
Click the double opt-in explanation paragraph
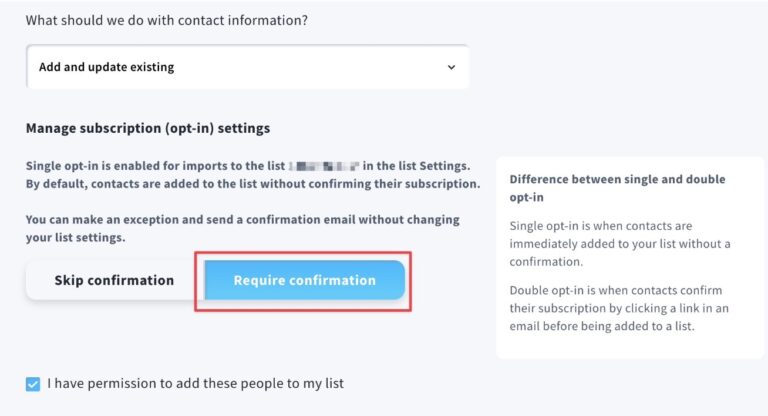[x=619, y=308]
